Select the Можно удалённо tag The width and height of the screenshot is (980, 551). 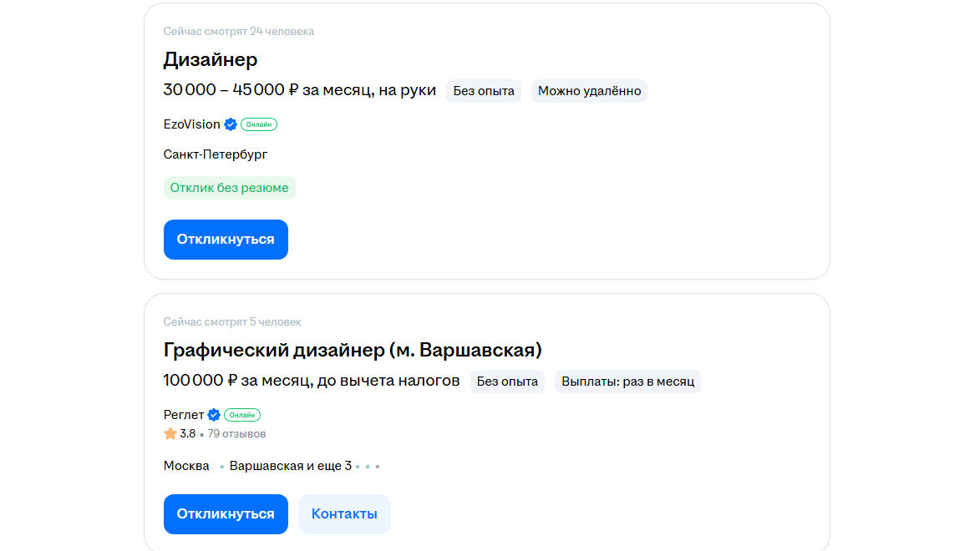point(589,91)
